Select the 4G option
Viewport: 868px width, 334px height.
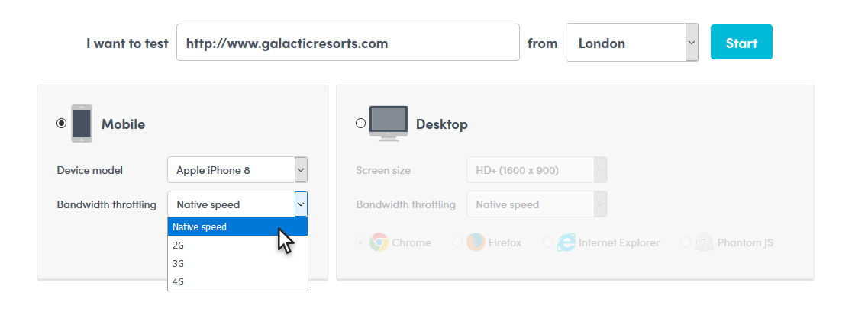tap(237, 281)
